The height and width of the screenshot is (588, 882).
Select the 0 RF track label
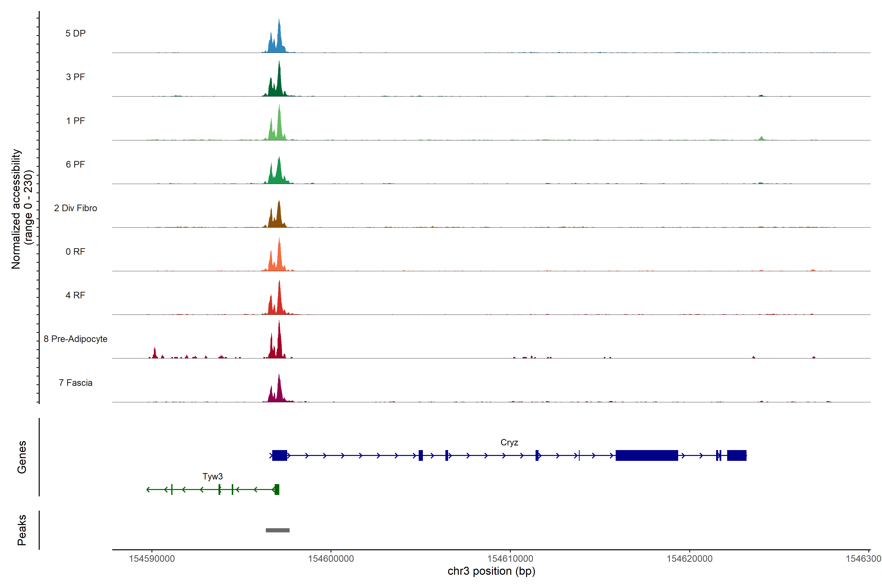click(75, 252)
